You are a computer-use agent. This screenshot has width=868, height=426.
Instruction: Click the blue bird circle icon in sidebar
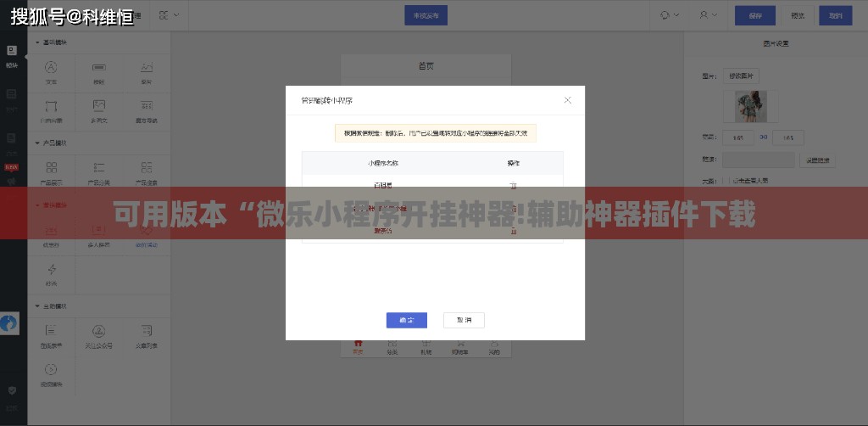point(8,323)
